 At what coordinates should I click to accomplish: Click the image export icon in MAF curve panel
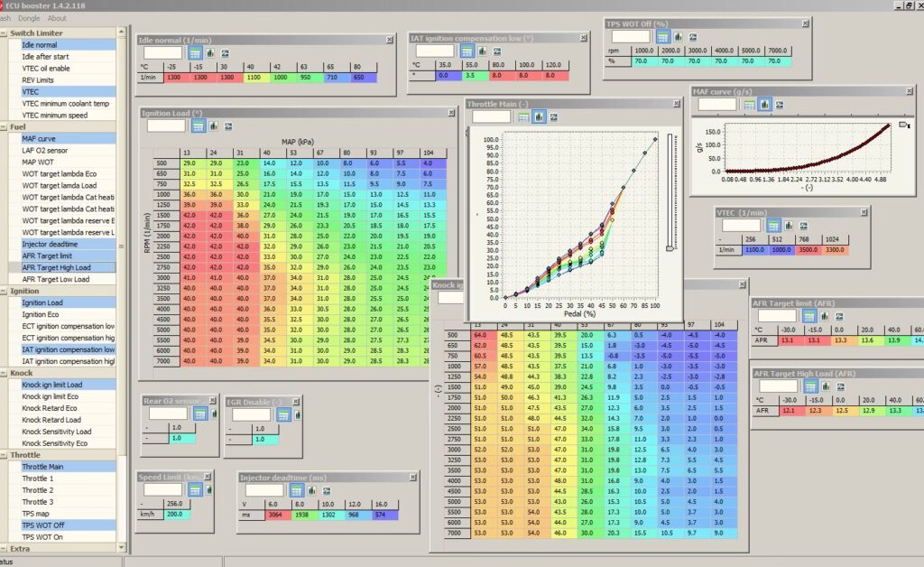781,105
